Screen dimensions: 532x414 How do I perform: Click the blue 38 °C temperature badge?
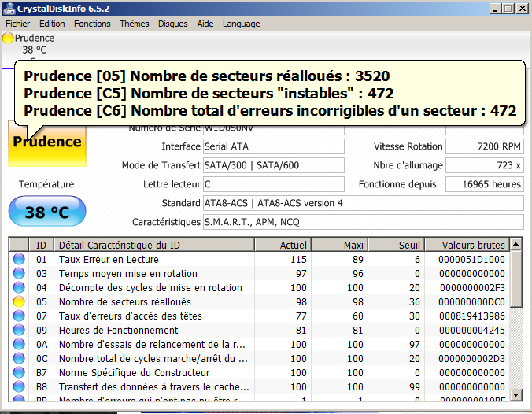click(x=46, y=212)
